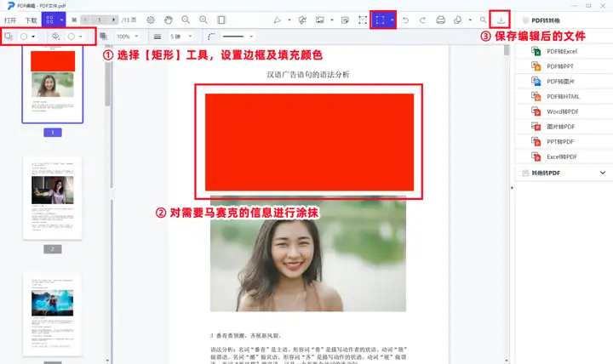The height and width of the screenshot is (364, 613).
Task: Open the rectangle tool dropdown arrow
Action: (392, 20)
